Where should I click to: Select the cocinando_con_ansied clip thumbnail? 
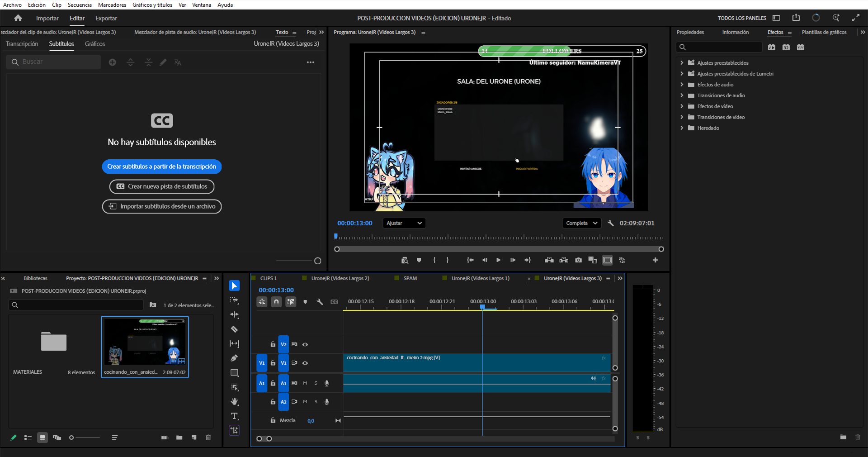click(145, 347)
